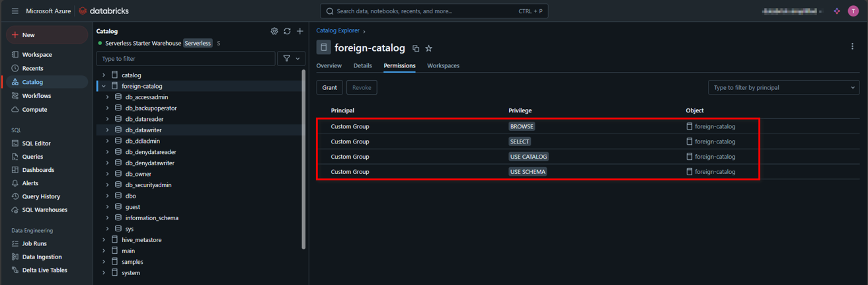Open the kebab more-options menu

tap(852, 46)
